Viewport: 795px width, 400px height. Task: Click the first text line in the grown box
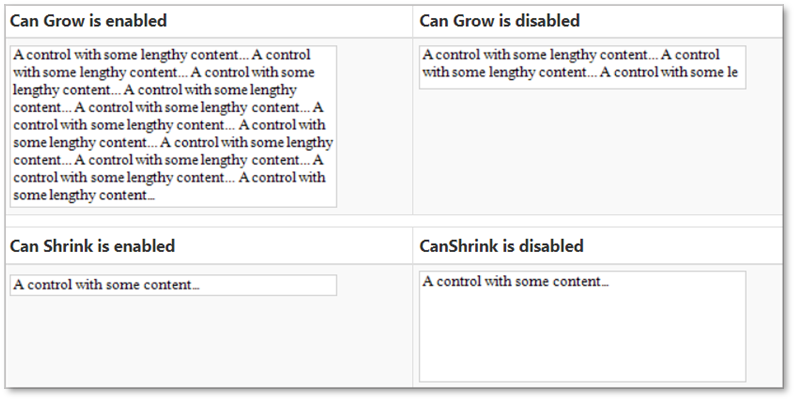click(161, 55)
